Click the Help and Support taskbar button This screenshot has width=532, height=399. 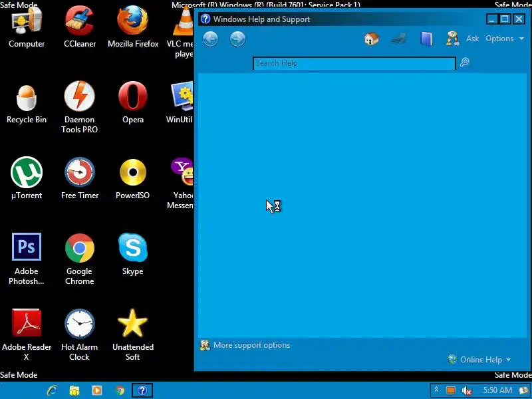142,390
